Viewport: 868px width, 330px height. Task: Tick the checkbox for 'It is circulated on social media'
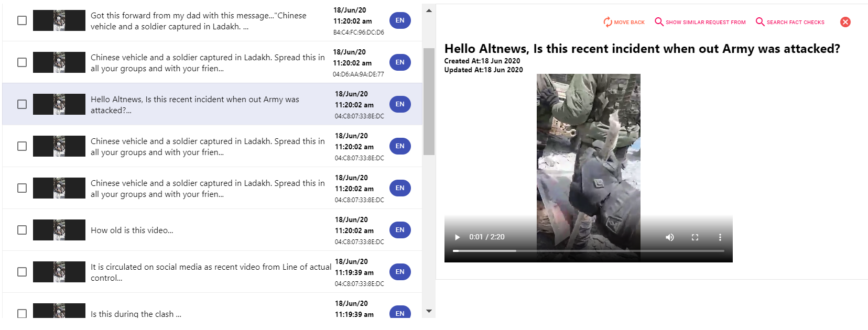point(22,272)
